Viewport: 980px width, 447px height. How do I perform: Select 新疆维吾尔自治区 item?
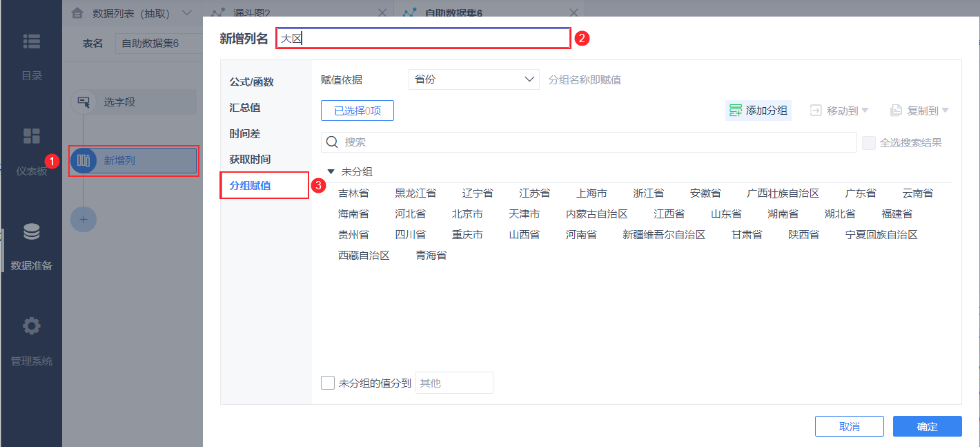tap(664, 235)
